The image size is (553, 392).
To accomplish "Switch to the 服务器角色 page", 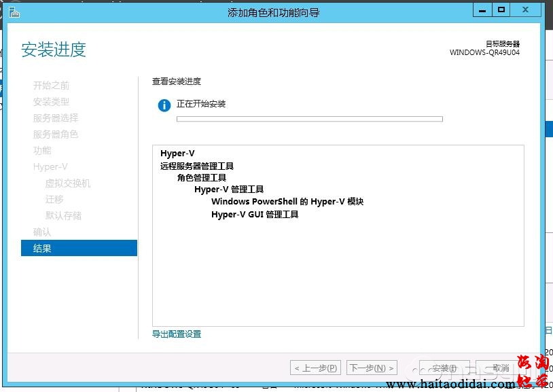I will pos(56,135).
